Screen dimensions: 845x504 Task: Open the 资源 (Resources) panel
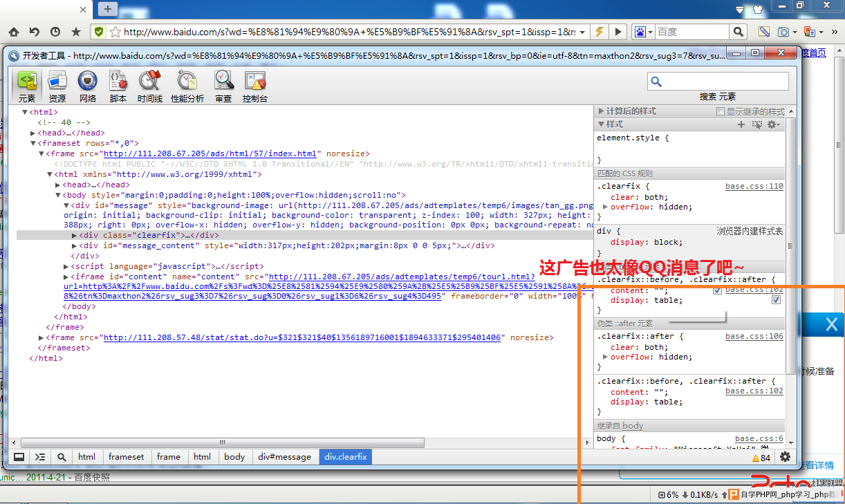(57, 86)
